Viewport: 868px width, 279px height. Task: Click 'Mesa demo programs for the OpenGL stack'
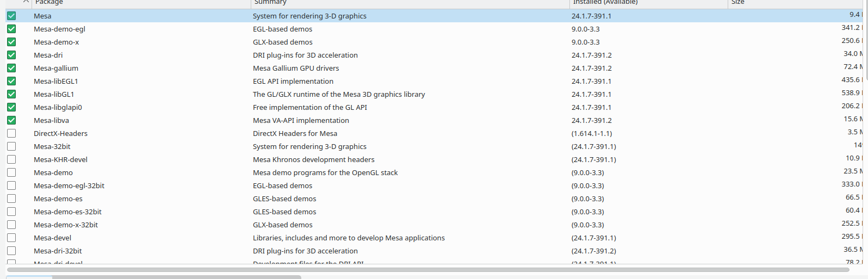325,172
